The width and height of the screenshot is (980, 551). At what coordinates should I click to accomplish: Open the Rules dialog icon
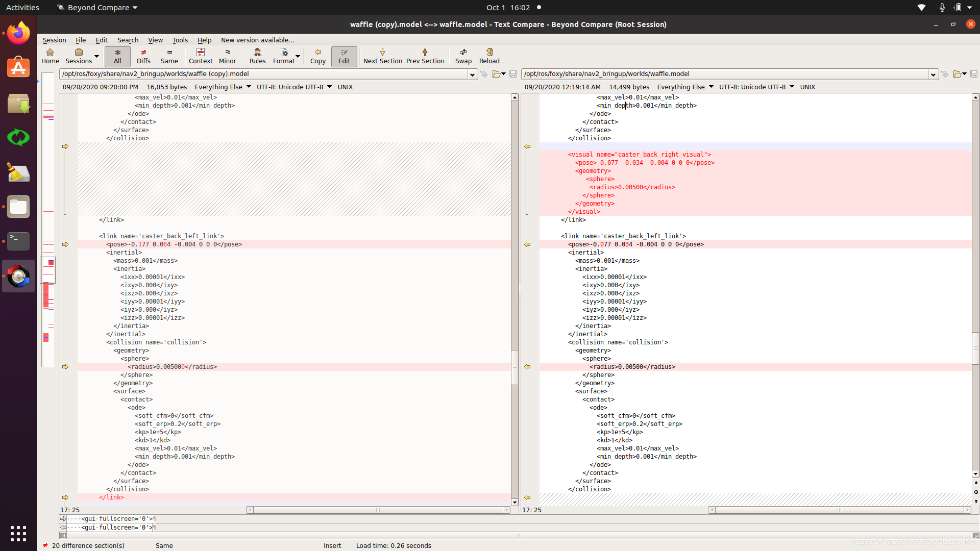[257, 56]
